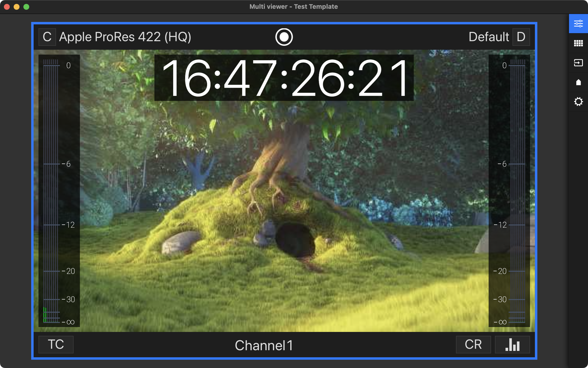This screenshot has height=368, width=588.
Task: Click the right audio level meter
Action: click(x=509, y=191)
